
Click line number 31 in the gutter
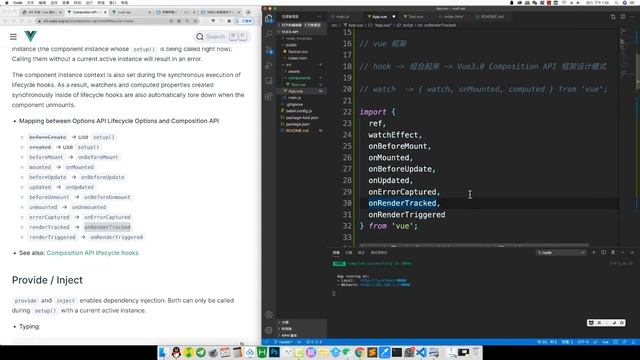[347, 215]
